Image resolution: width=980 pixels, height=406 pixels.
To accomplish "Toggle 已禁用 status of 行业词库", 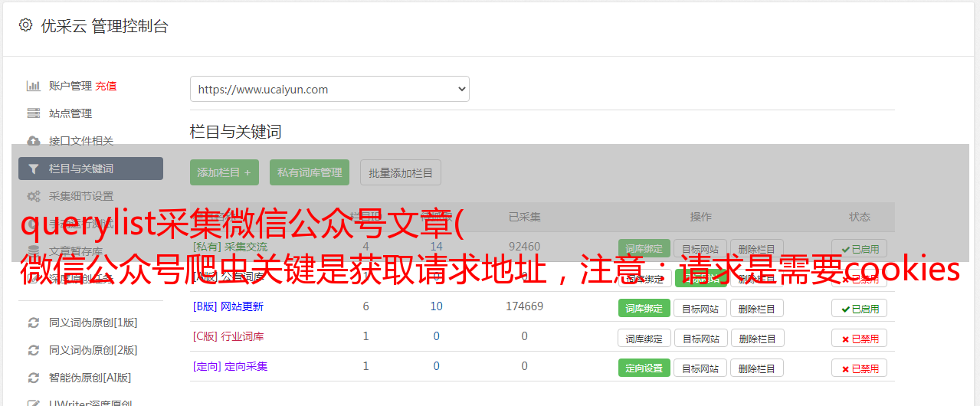I will coord(860,338).
